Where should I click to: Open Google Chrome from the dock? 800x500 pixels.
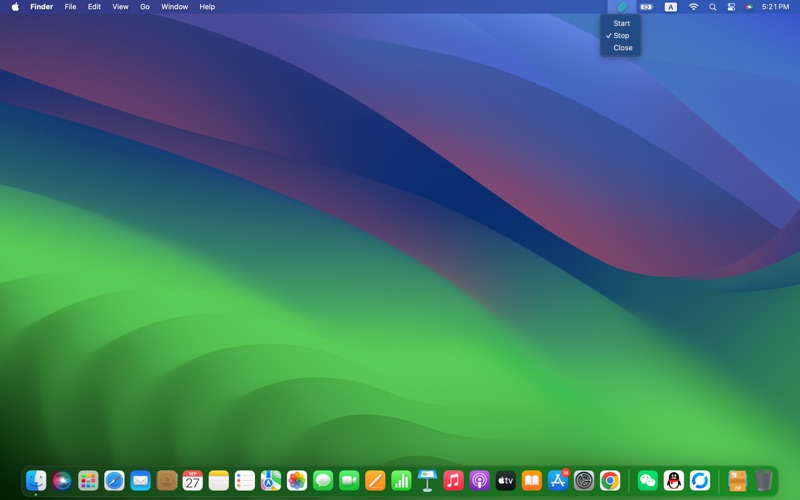610,481
